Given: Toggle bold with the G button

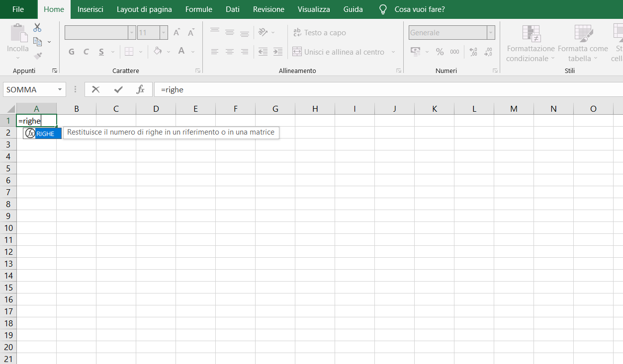Looking at the screenshot, I should point(71,51).
